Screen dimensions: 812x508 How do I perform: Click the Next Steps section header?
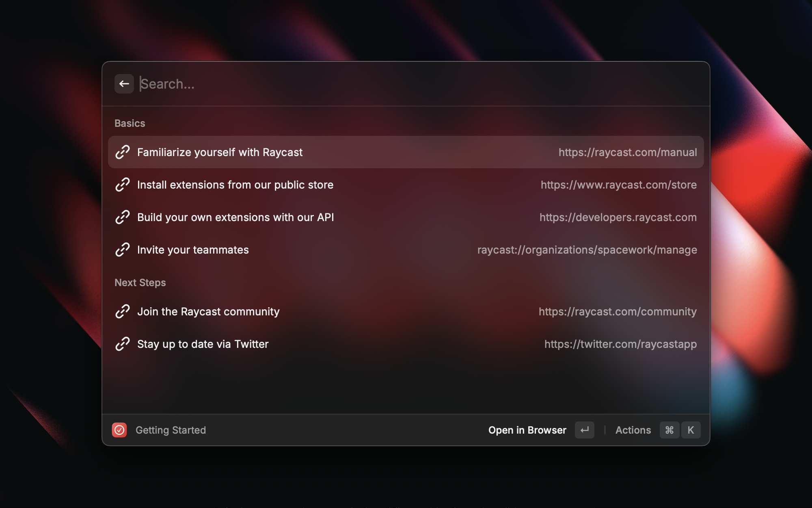140,282
